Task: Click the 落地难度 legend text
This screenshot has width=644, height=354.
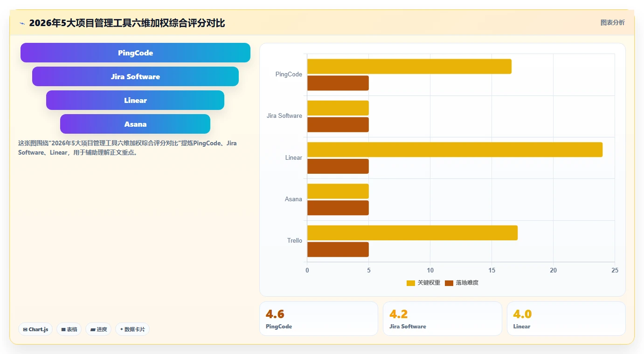Action: pyautogui.click(x=467, y=283)
